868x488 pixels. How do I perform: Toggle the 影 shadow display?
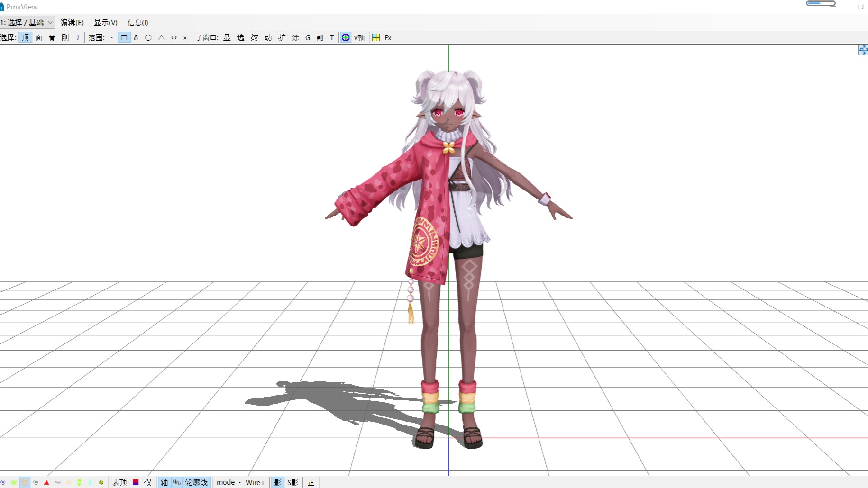point(277,482)
